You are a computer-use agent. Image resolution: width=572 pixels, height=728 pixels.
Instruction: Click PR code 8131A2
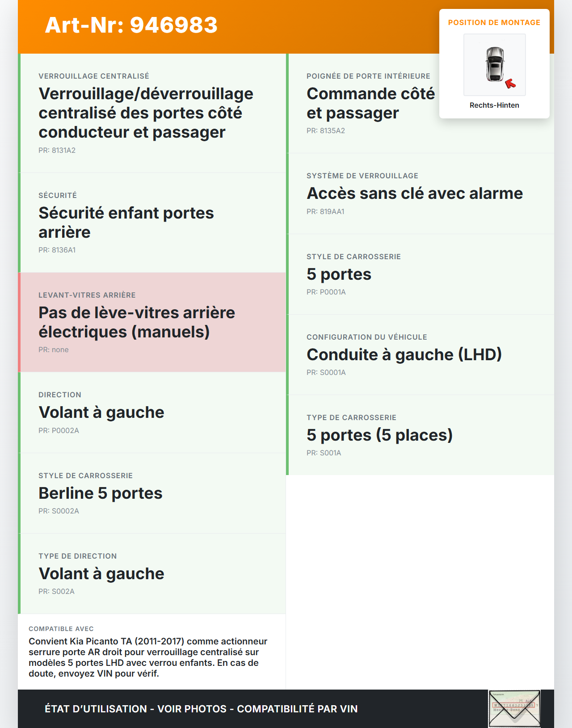[57, 151]
